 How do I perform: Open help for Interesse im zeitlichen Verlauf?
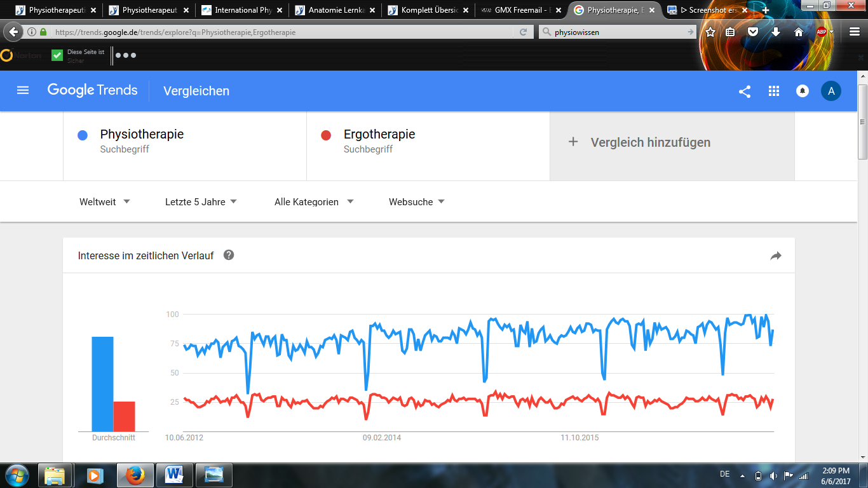tap(229, 255)
